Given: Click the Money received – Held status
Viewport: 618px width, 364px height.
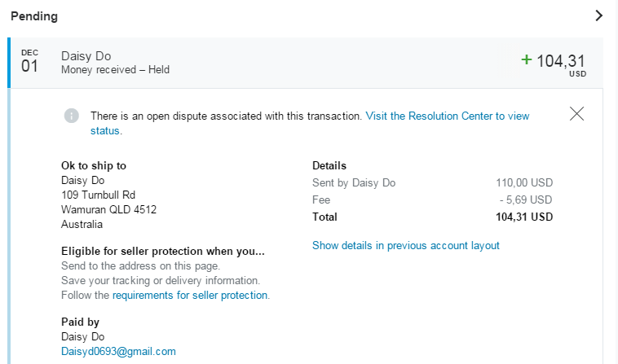Looking at the screenshot, I should (x=115, y=70).
